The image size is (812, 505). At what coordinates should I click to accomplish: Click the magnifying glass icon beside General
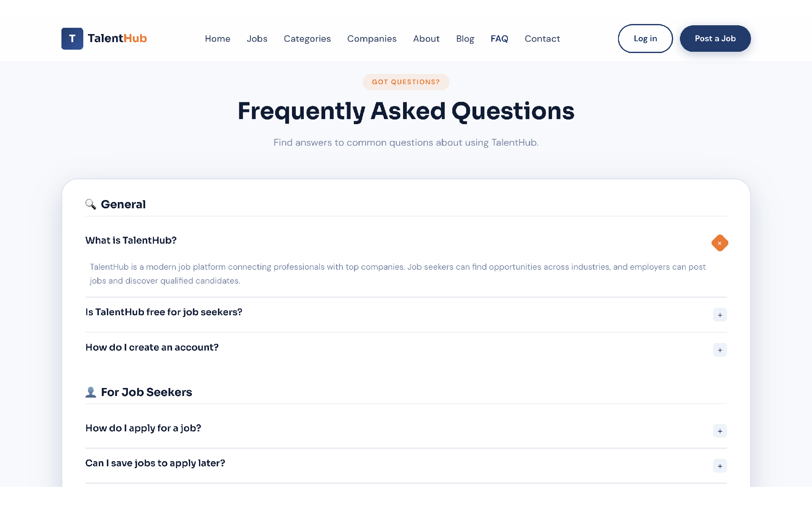click(90, 205)
